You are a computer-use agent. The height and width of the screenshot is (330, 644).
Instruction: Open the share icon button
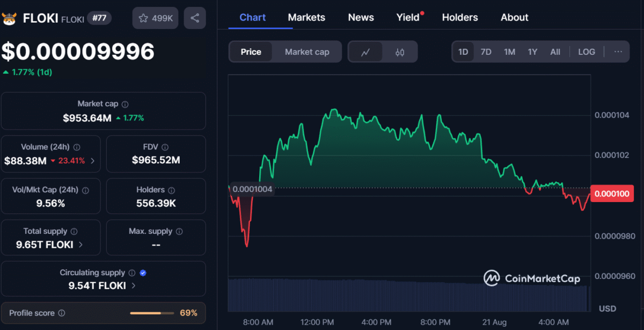195,18
